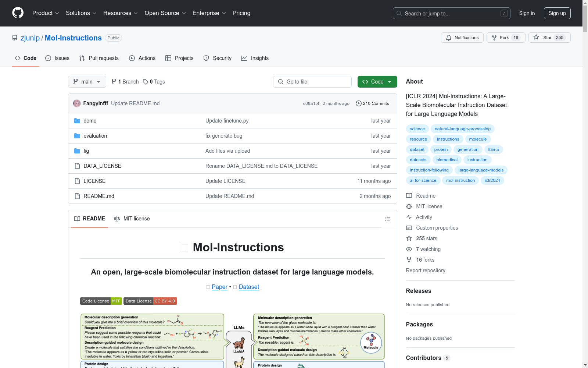
Task: Expand the Product menu
Action: click(46, 13)
